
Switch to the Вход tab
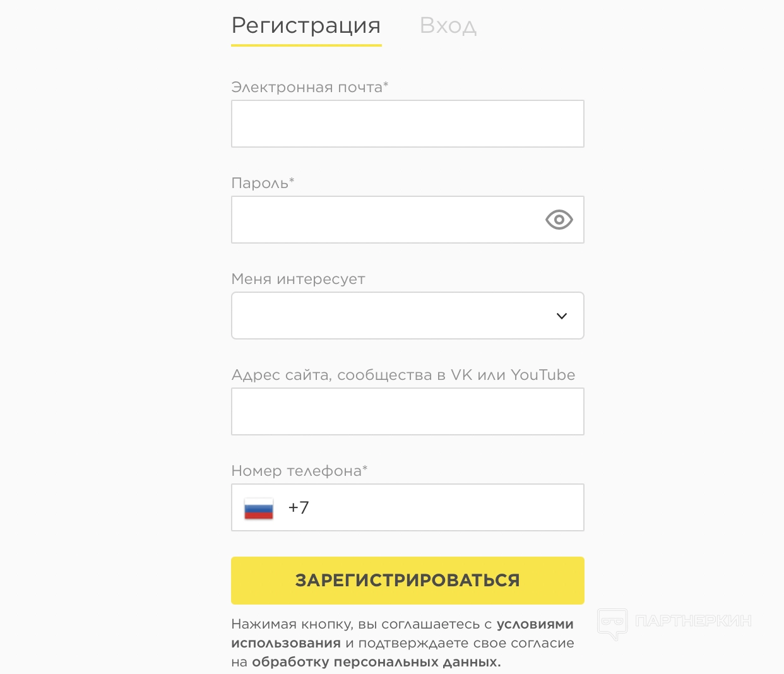point(448,26)
